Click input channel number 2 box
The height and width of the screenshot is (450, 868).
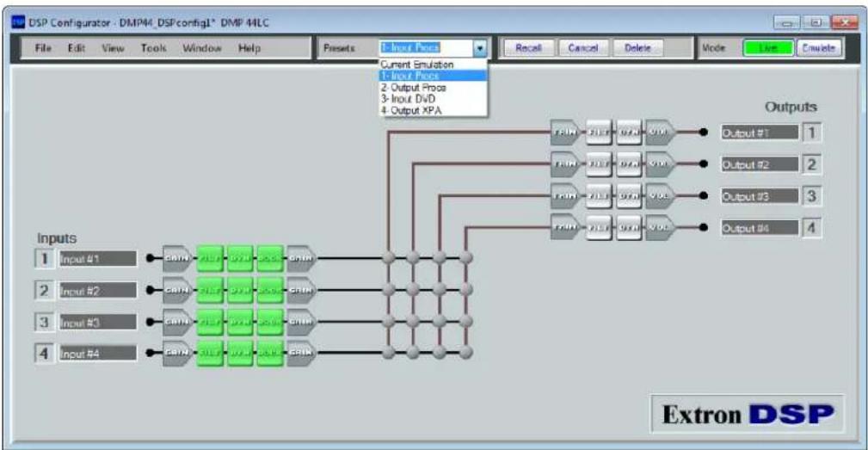point(44,290)
